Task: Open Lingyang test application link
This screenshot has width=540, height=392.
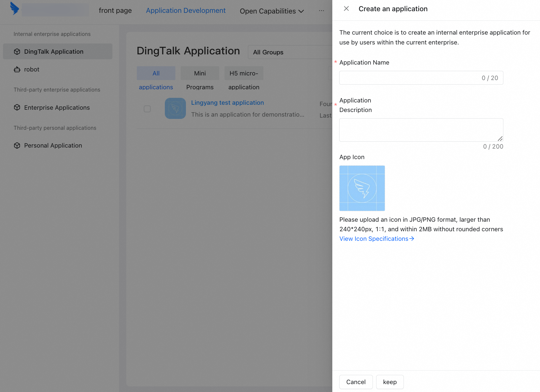Action: [x=227, y=103]
